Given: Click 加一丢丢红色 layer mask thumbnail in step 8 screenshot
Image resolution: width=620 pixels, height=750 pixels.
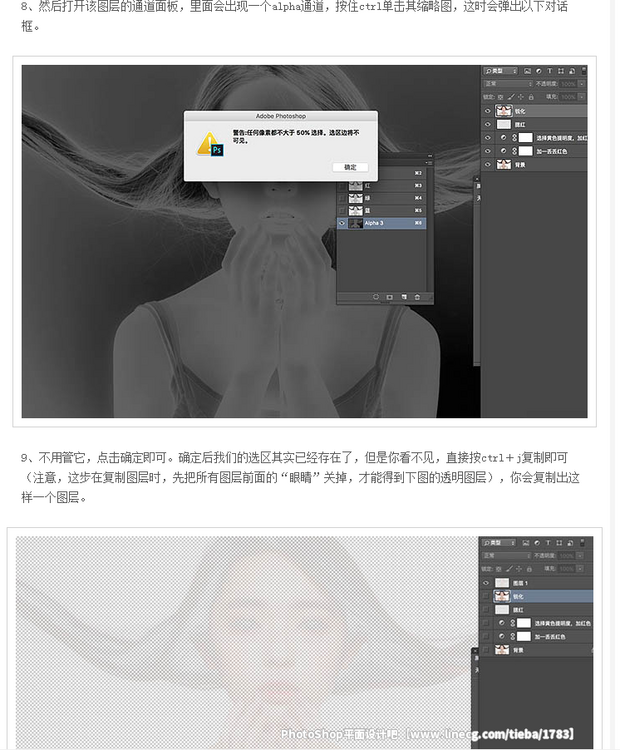Looking at the screenshot, I should pos(526,151).
